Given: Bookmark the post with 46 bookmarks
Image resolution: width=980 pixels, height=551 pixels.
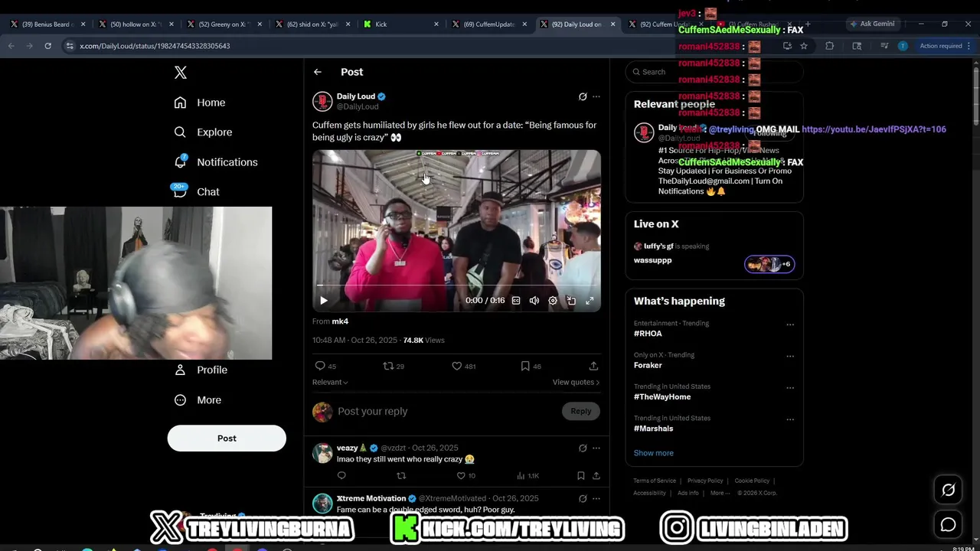Looking at the screenshot, I should pyautogui.click(x=531, y=367).
